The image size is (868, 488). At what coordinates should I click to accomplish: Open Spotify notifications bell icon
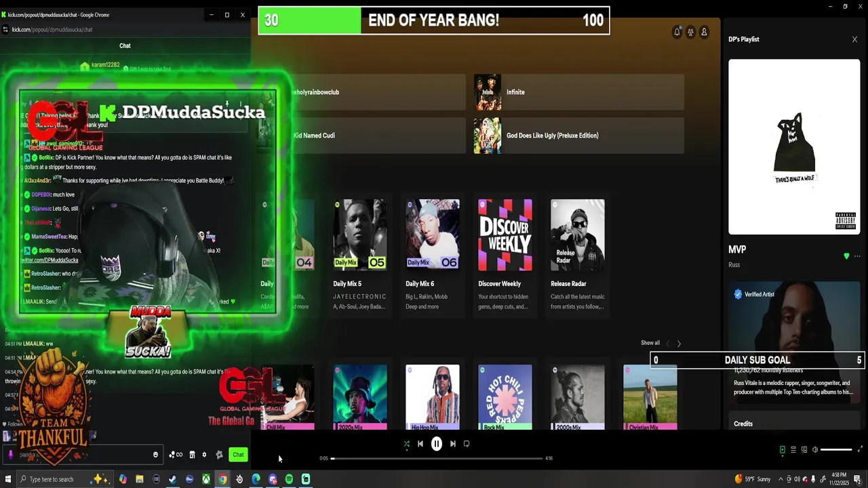point(677,32)
